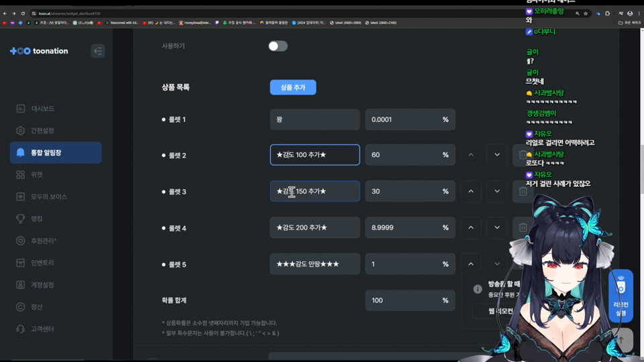Screen dimensions: 644x362
Task: Move 룰렛 5 down with its arrow
Action: coord(497,264)
